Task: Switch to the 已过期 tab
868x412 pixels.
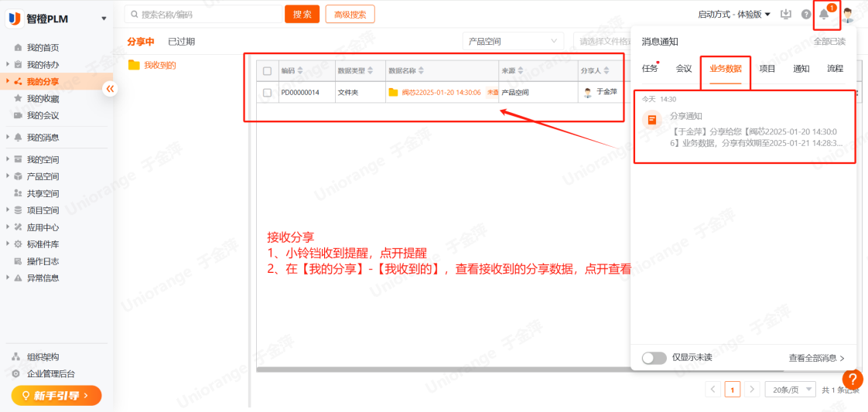Action: (182, 42)
